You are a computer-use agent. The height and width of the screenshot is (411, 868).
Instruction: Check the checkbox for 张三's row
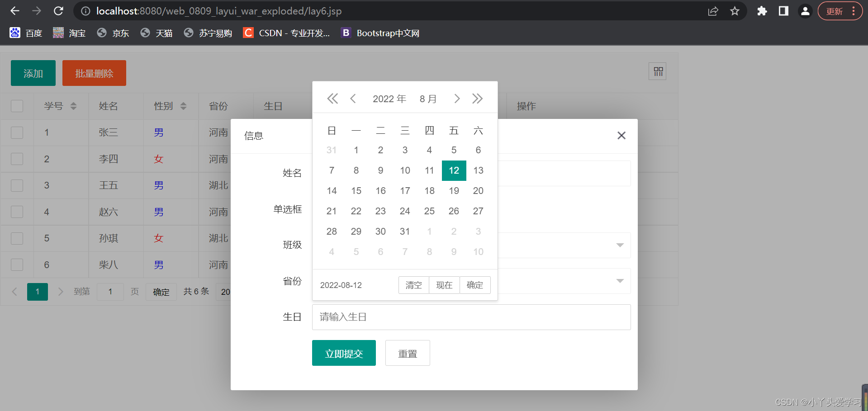[x=17, y=132]
